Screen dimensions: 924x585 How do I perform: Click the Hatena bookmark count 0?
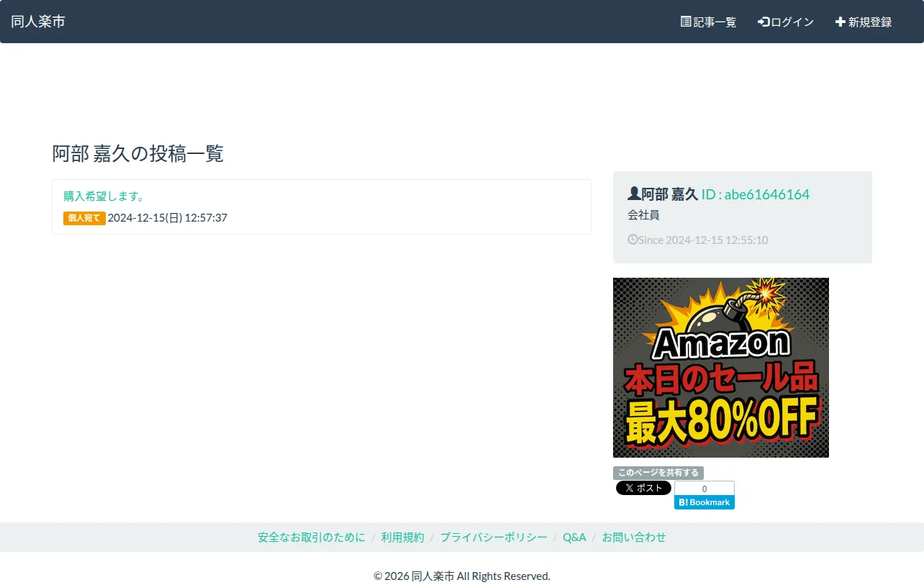click(x=705, y=489)
